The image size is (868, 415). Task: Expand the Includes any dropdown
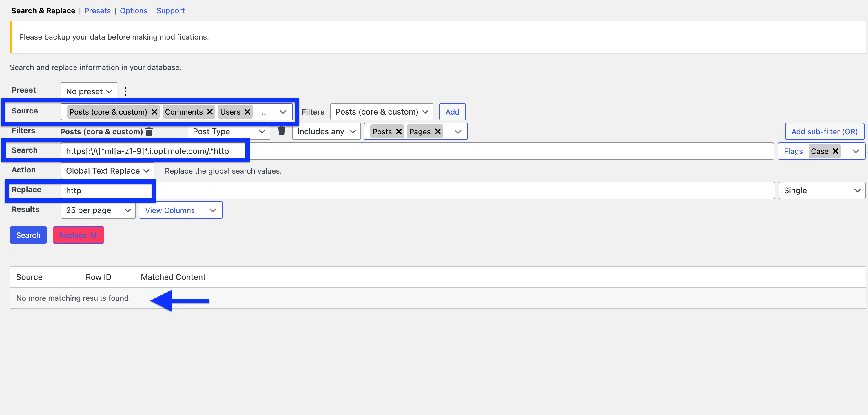(326, 132)
